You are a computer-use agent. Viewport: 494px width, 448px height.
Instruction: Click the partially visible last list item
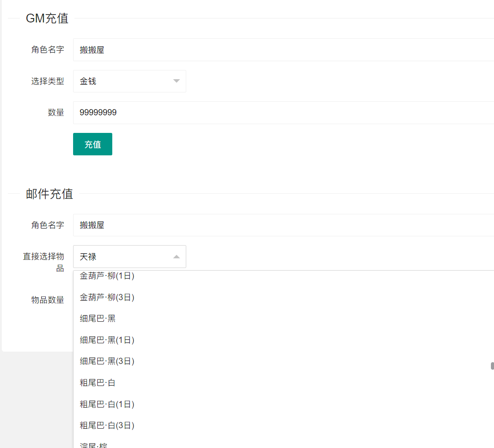coord(93,444)
